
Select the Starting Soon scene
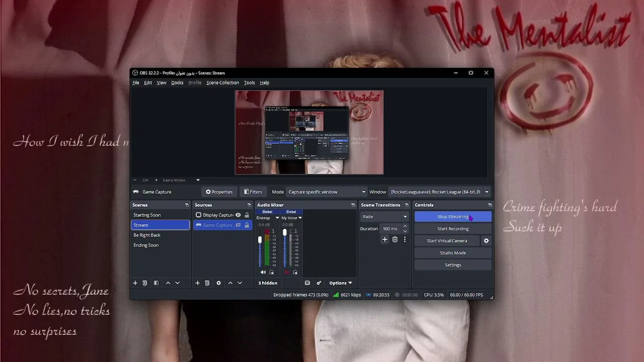[x=160, y=215]
